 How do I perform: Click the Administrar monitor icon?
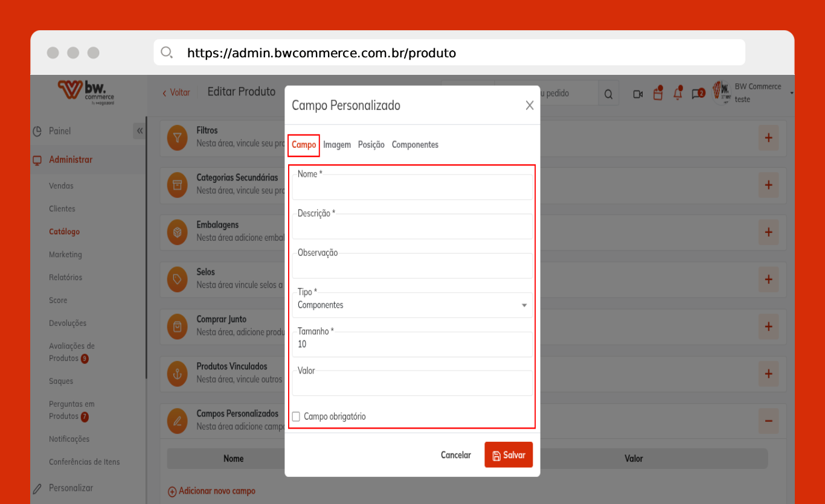[x=37, y=160]
